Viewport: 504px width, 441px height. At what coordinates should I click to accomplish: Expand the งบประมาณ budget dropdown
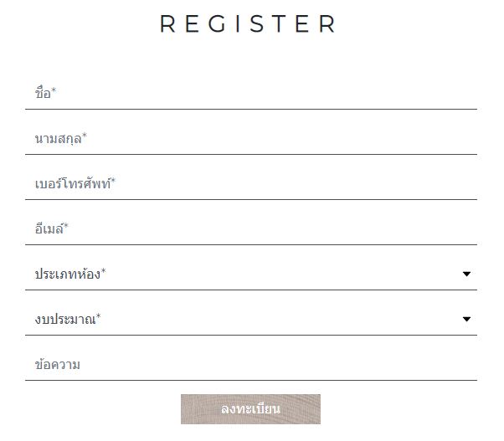[x=251, y=320]
